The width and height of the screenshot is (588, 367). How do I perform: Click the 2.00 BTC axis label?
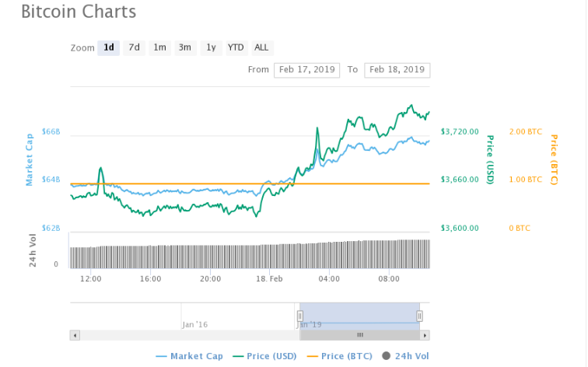[x=525, y=131]
